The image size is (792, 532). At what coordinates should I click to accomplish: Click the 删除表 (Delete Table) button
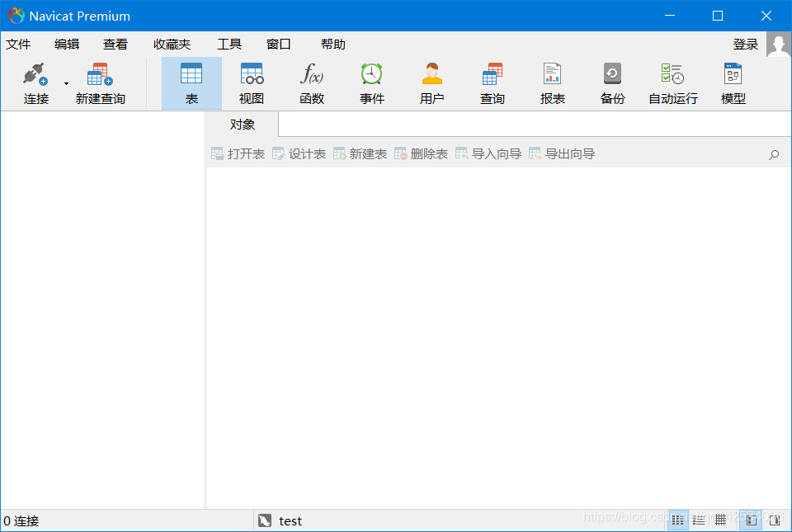click(422, 154)
